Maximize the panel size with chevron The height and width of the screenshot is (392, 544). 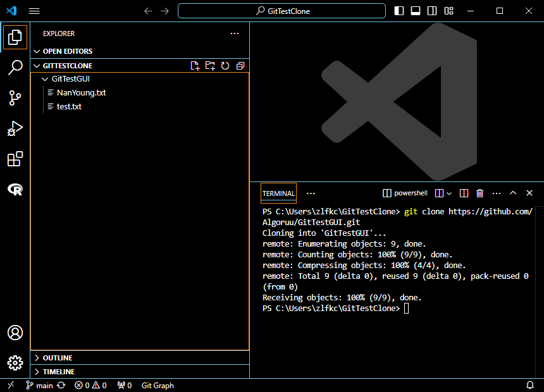(x=513, y=193)
